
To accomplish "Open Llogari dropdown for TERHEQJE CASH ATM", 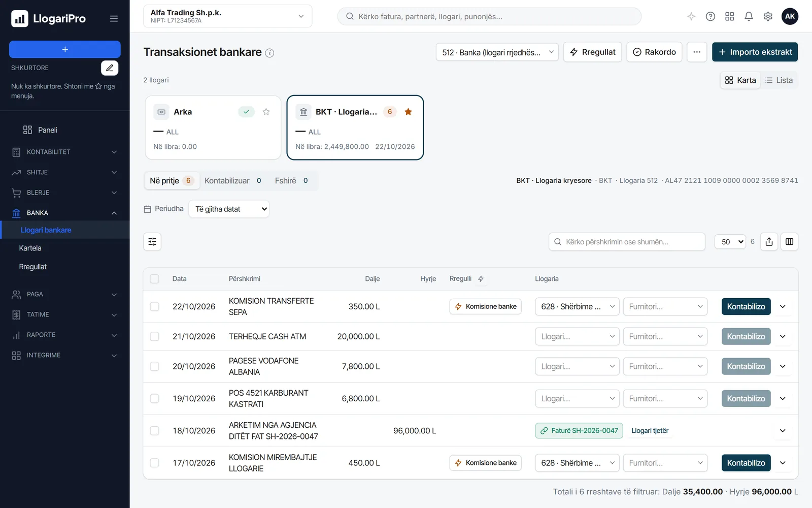I will click(x=577, y=337).
